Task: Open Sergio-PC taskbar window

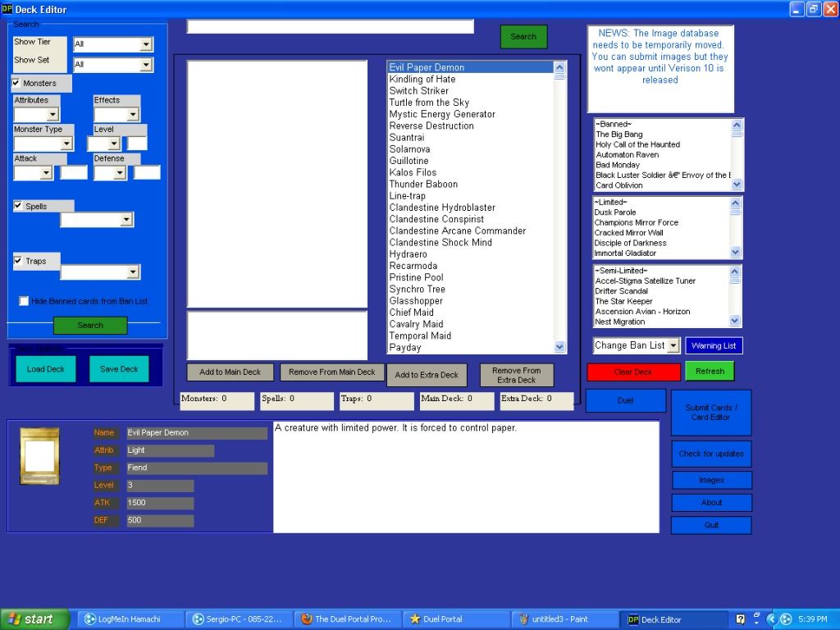Action: click(x=237, y=619)
